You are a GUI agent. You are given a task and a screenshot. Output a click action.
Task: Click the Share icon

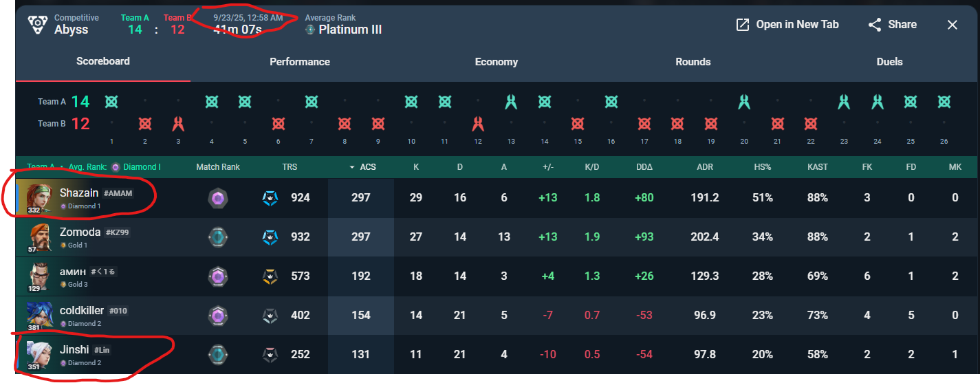(875, 25)
